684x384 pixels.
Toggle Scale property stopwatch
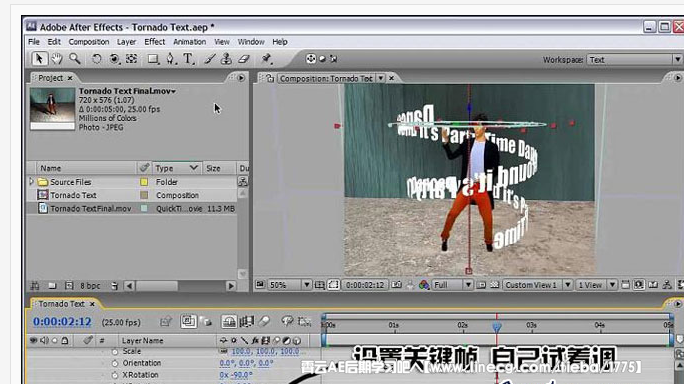point(115,352)
